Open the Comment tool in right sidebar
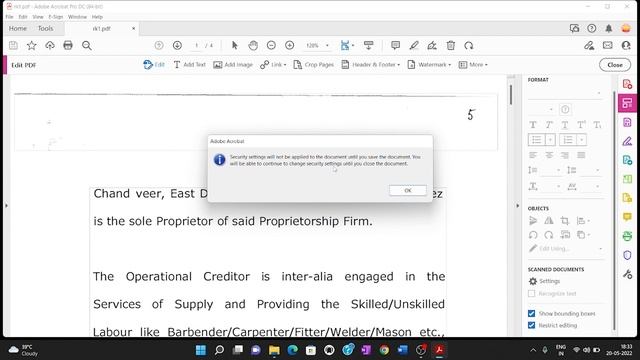Screen dimensions: 640x360 pyautogui.click(x=627, y=217)
